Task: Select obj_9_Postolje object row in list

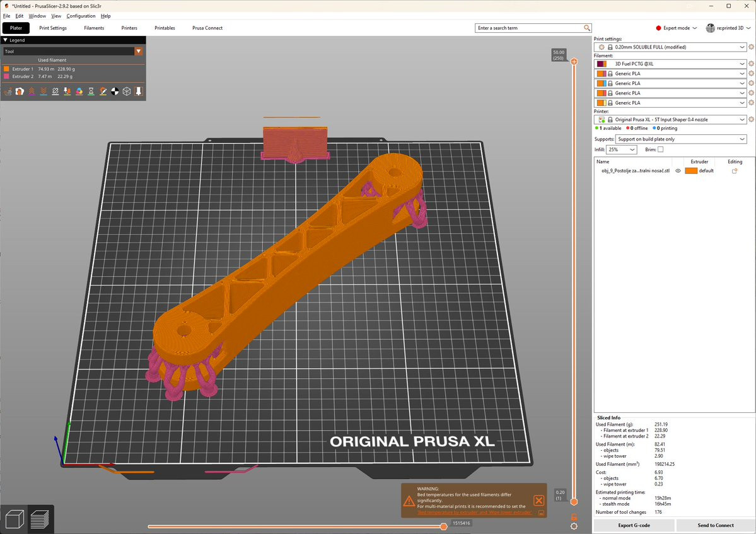Action: coord(674,171)
